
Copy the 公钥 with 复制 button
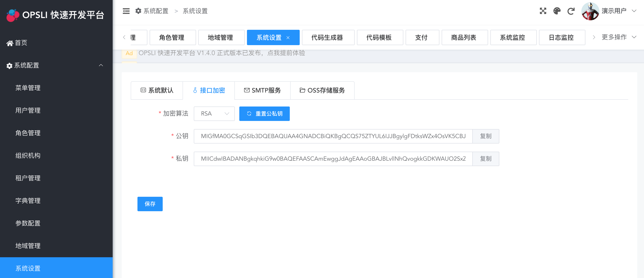(x=486, y=136)
